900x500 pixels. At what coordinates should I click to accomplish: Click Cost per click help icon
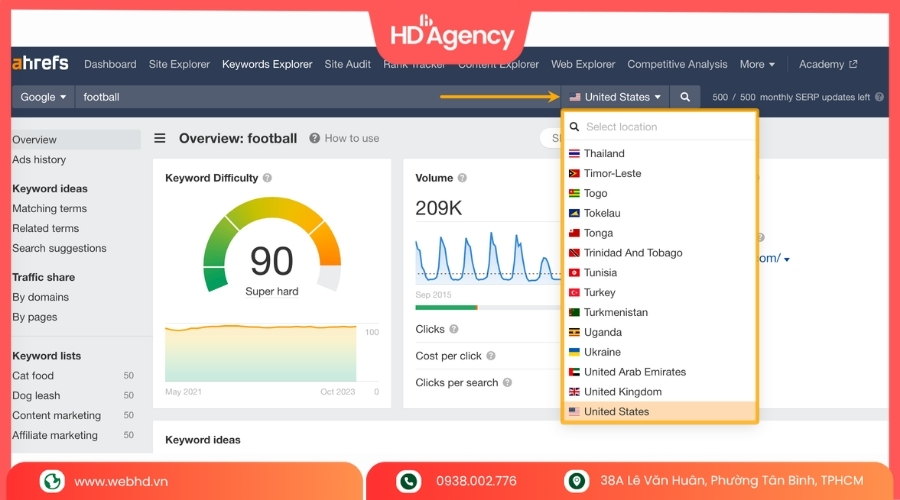coord(491,356)
